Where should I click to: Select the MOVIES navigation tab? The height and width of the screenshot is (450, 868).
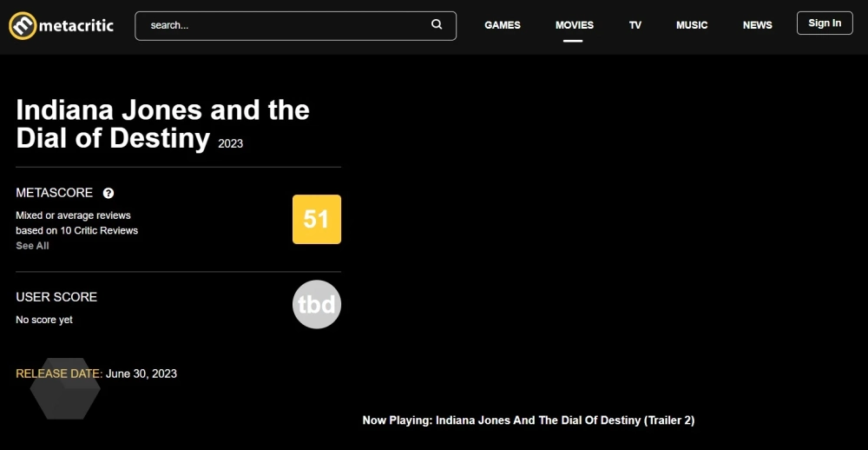point(575,25)
